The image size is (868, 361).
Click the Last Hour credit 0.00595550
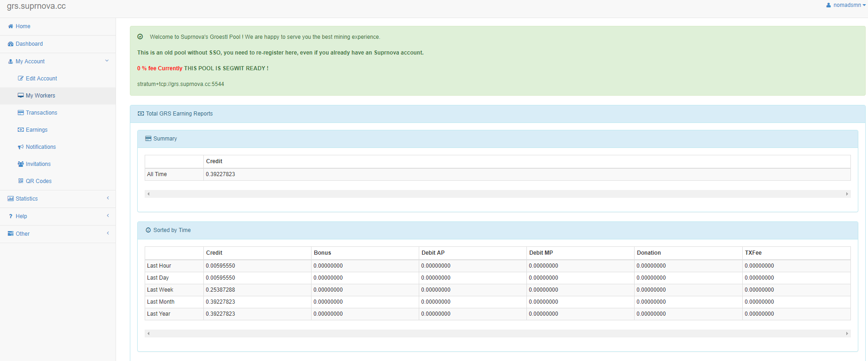tap(220, 266)
